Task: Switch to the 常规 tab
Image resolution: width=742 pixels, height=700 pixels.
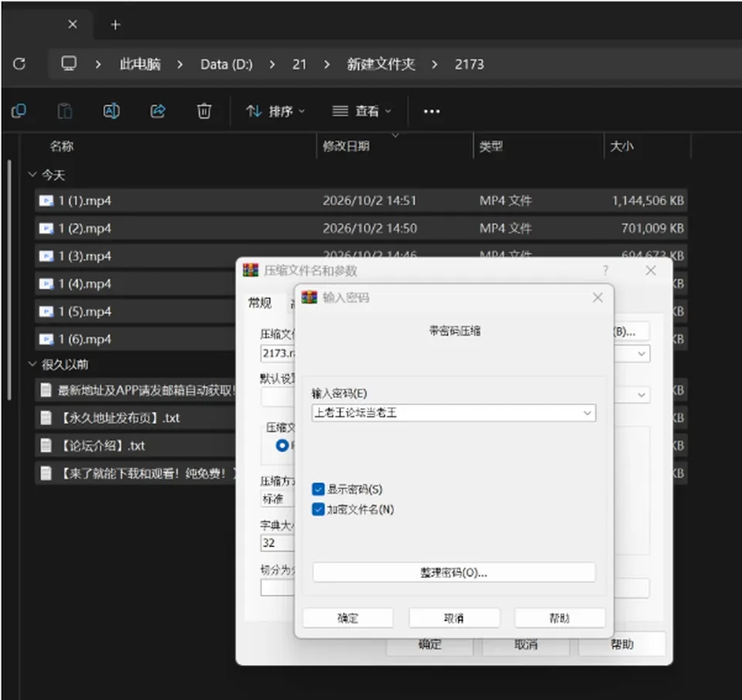Action: pos(260,303)
